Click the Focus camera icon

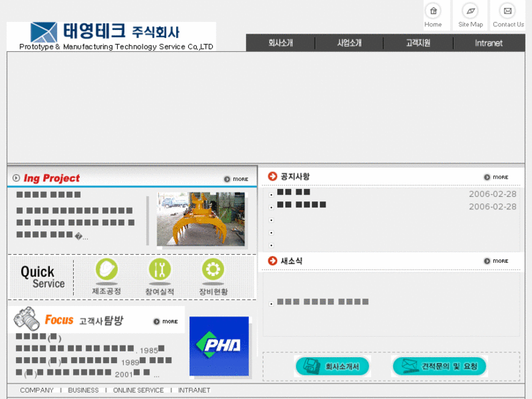click(x=26, y=319)
